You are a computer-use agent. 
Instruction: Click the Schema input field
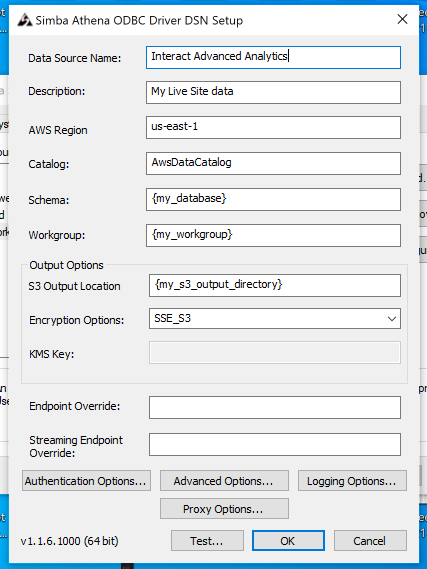[273, 199]
